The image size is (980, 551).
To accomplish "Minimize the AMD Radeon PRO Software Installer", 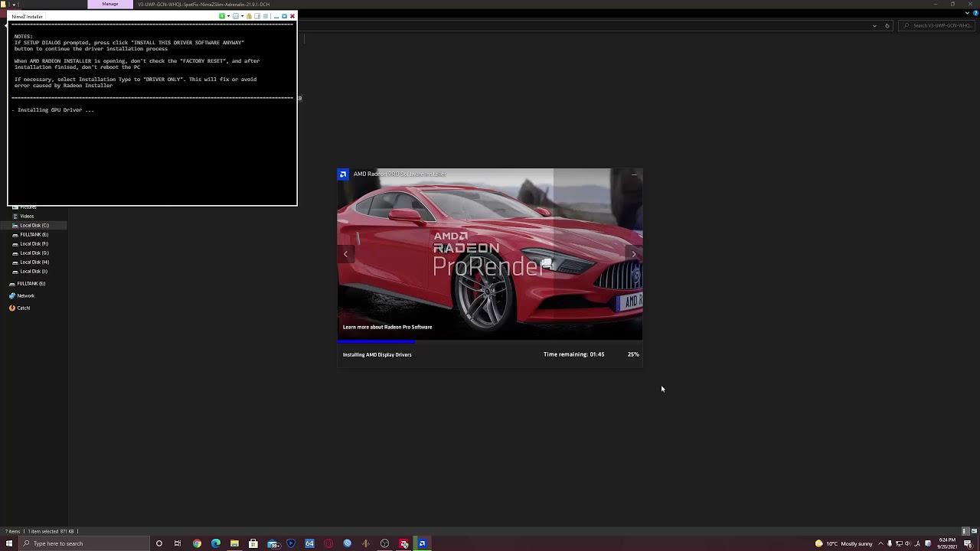I will click(634, 174).
